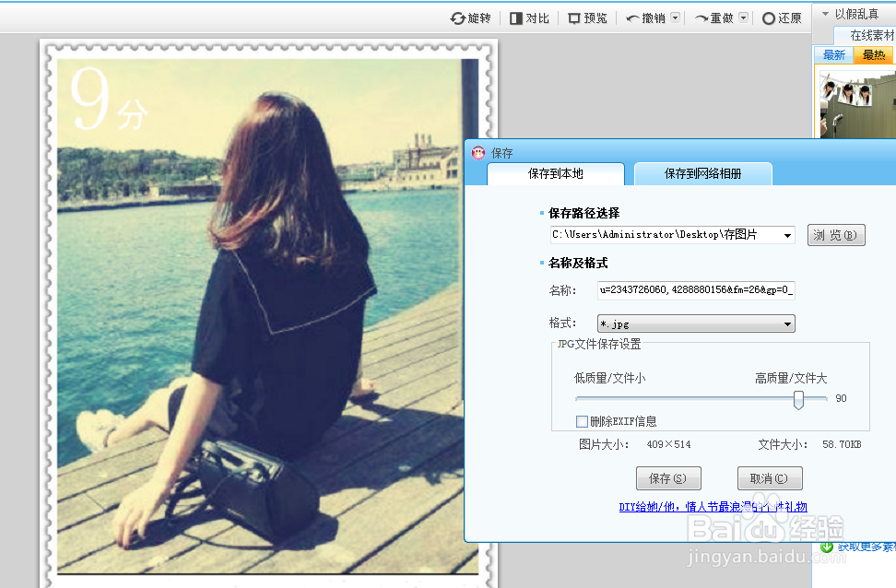Click the file name (名称) input field
The width and height of the screenshot is (896, 588).
tap(696, 289)
